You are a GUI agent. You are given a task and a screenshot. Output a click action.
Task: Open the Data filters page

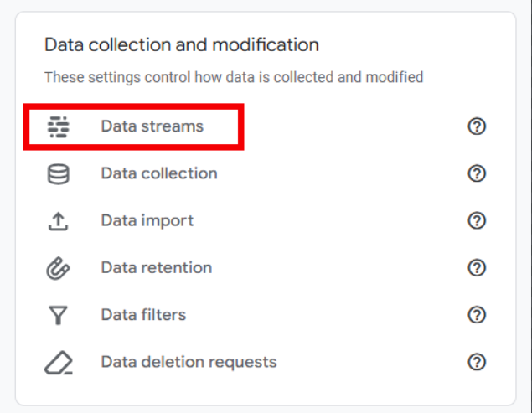143,315
